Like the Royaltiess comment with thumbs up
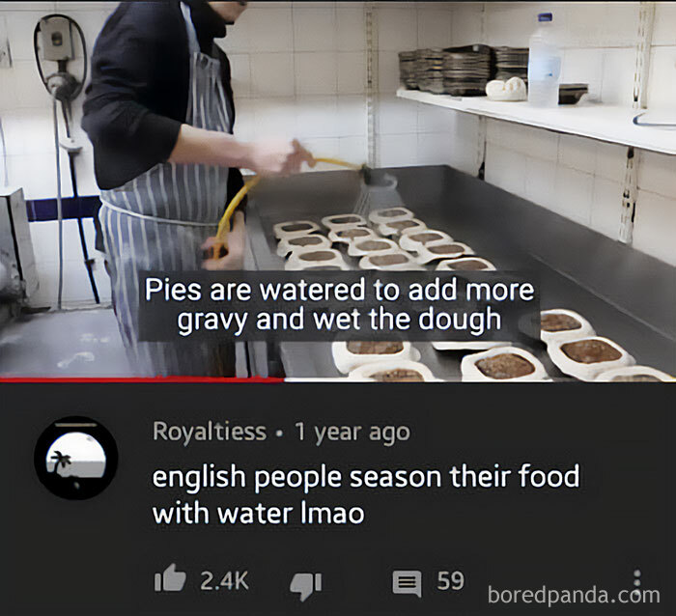Viewport: 676px width, 616px height. (170, 577)
